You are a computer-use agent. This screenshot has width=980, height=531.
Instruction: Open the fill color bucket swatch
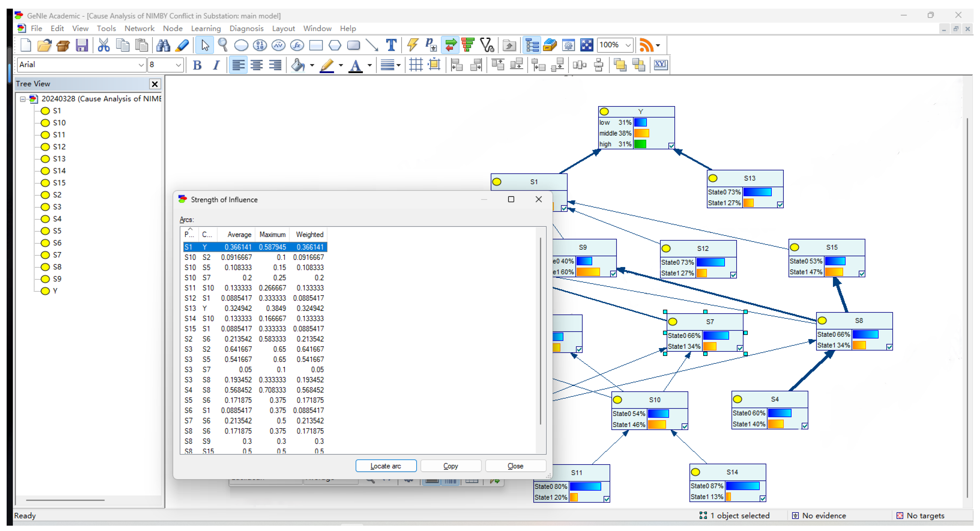(x=298, y=65)
